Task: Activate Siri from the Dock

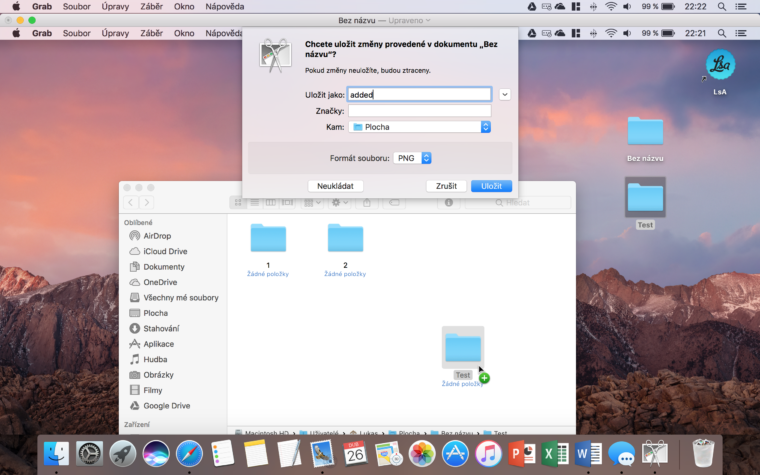Action: (x=156, y=454)
